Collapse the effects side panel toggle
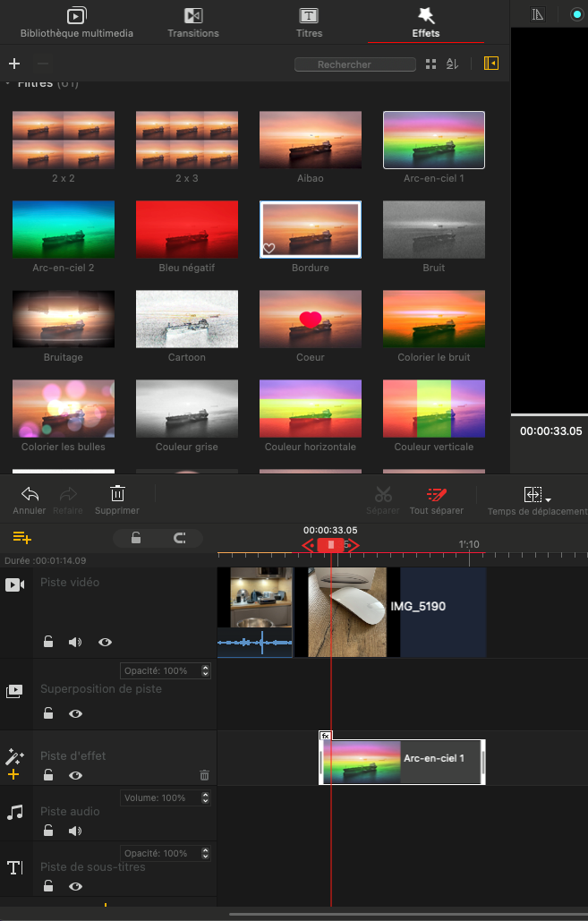The width and height of the screenshot is (588, 921). (491, 63)
